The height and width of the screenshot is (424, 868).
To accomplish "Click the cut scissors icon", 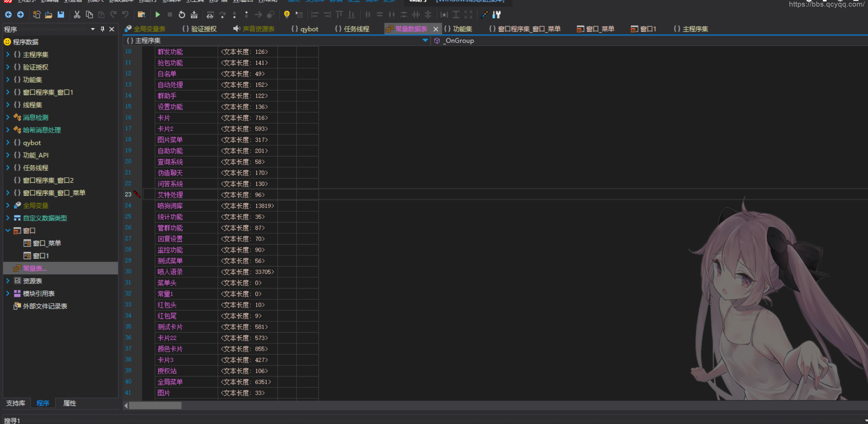I will point(77,15).
